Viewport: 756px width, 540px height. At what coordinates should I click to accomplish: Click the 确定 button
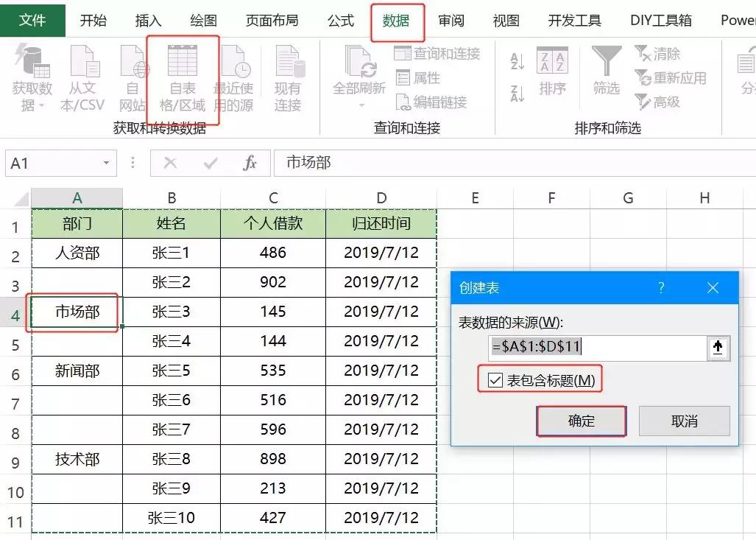point(580,419)
